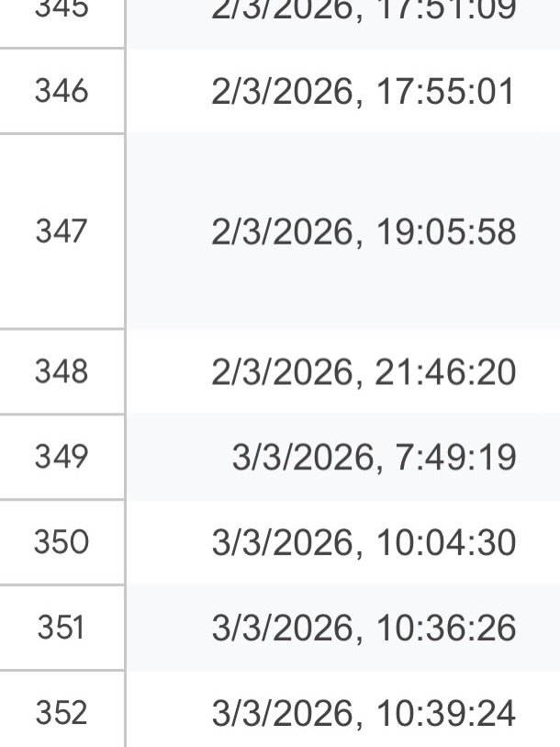Select the cell containing 2/3/2026, 21:46:20
The height and width of the screenshot is (747, 560).
[x=363, y=372]
